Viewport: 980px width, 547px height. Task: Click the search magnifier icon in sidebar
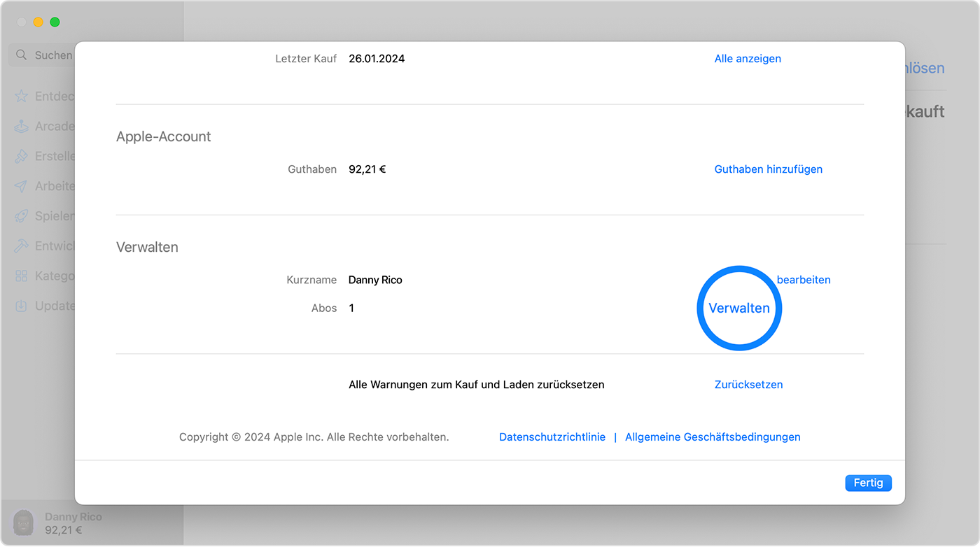click(x=21, y=55)
